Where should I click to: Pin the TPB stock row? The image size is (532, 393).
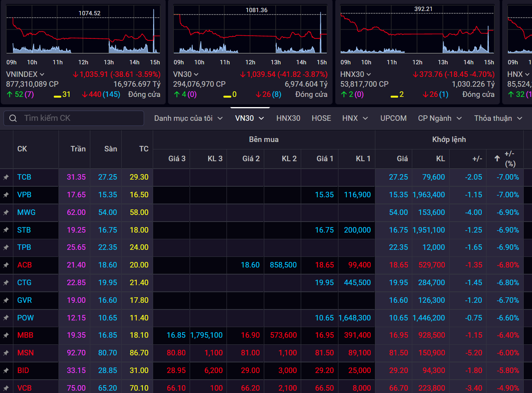pyautogui.click(x=6, y=247)
